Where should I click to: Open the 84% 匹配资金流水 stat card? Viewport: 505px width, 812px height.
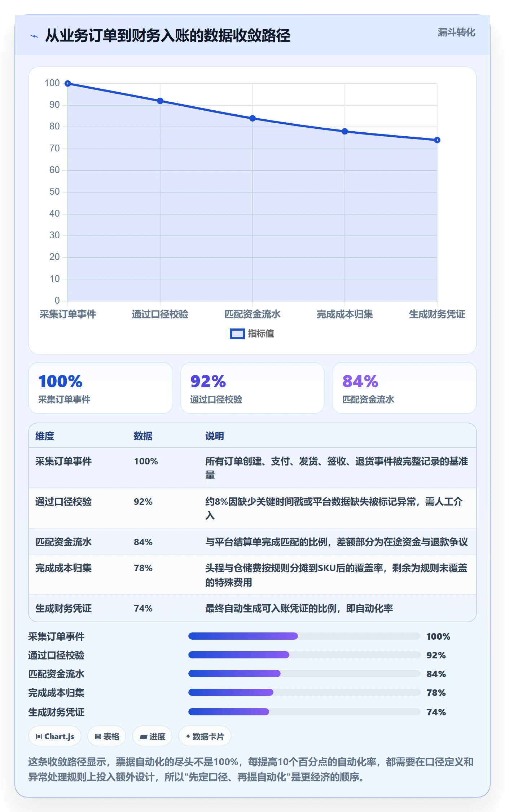point(404,388)
